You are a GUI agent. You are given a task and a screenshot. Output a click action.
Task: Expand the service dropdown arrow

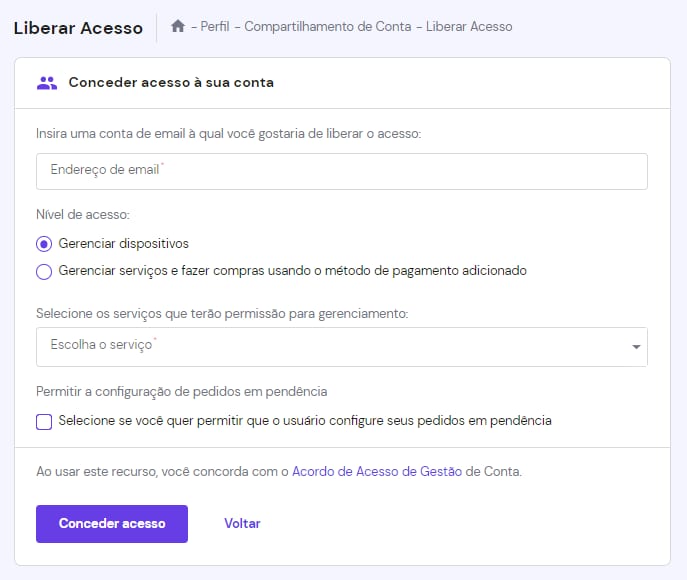636,347
